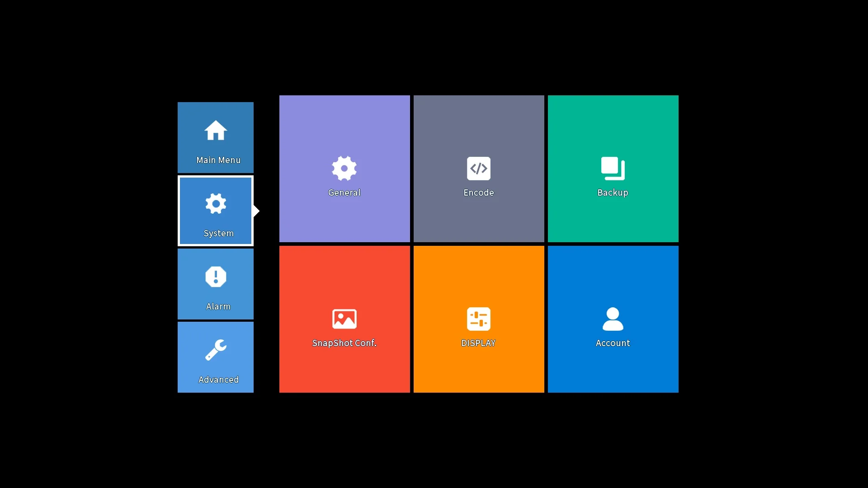This screenshot has width=868, height=488.
Task: Toggle the General system settings
Action: [x=344, y=169]
